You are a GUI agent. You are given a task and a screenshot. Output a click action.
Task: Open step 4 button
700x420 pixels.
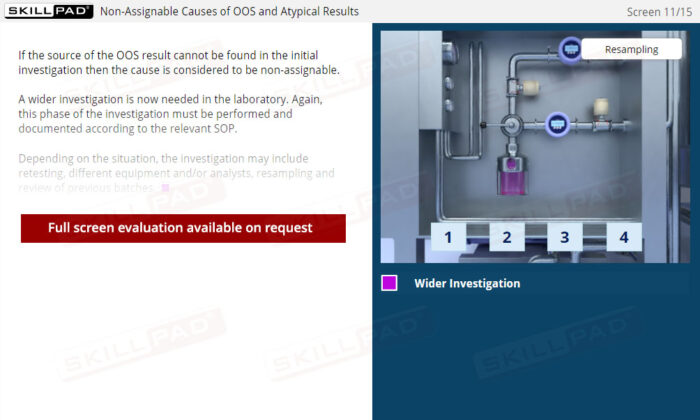[x=624, y=237]
